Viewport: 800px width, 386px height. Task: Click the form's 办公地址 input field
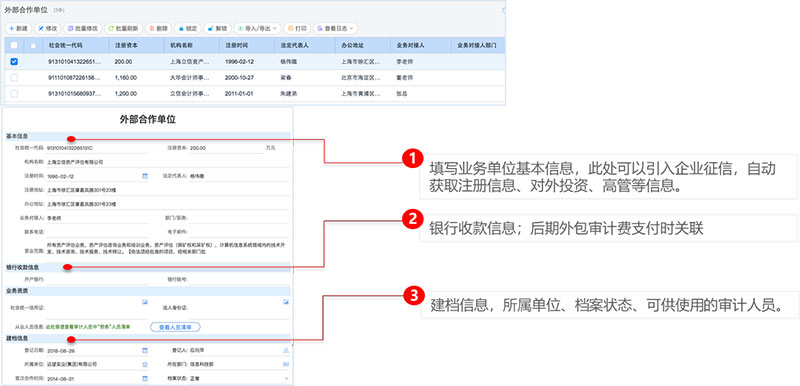pos(167,204)
